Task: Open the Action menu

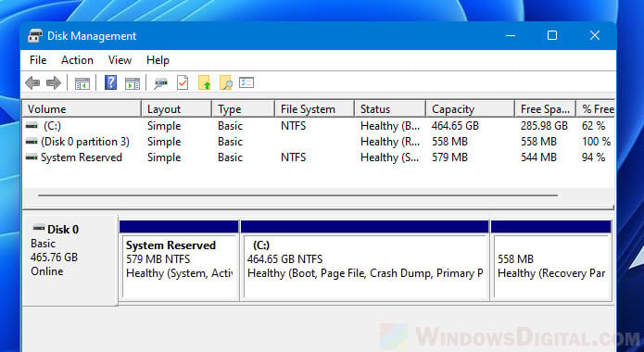Action: 77,60
